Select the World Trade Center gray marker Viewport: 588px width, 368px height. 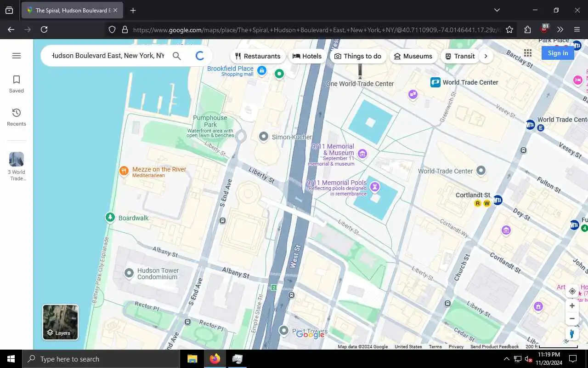pyautogui.click(x=481, y=170)
